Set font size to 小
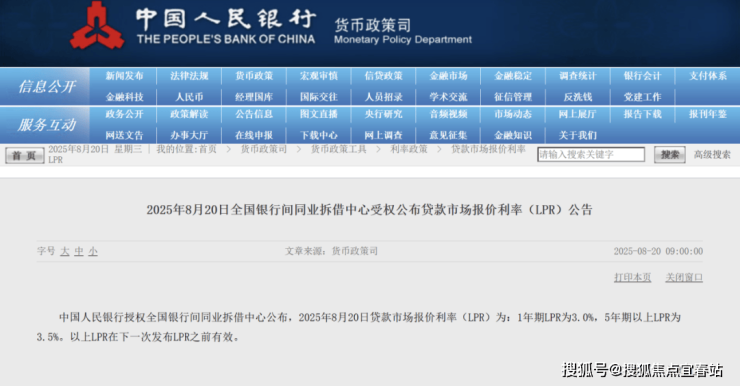The height and width of the screenshot is (386, 740). point(93,252)
